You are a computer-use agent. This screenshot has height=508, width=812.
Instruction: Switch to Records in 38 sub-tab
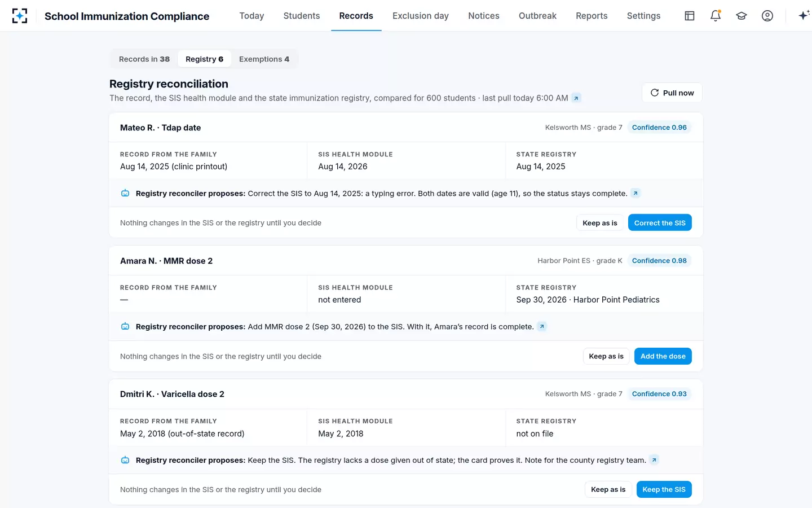(x=144, y=59)
